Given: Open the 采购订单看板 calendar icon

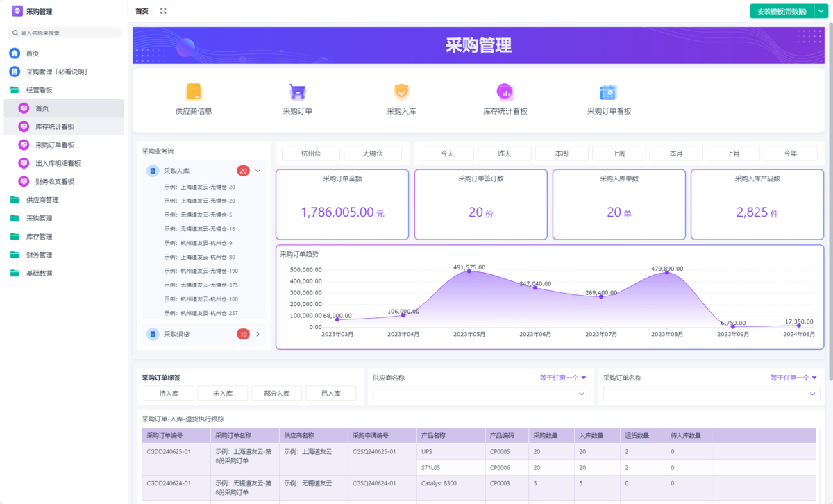Looking at the screenshot, I should (x=609, y=92).
